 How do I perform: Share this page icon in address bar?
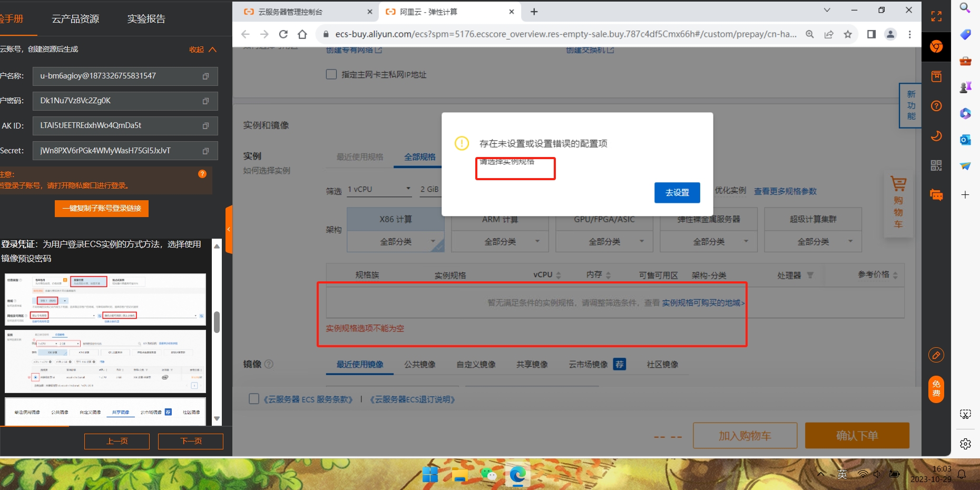829,34
